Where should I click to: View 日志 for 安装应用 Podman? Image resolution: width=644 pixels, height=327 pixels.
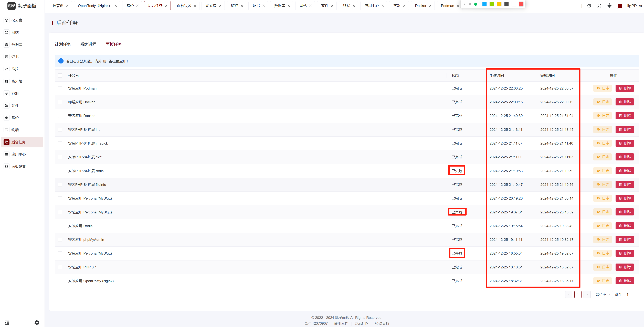point(603,88)
